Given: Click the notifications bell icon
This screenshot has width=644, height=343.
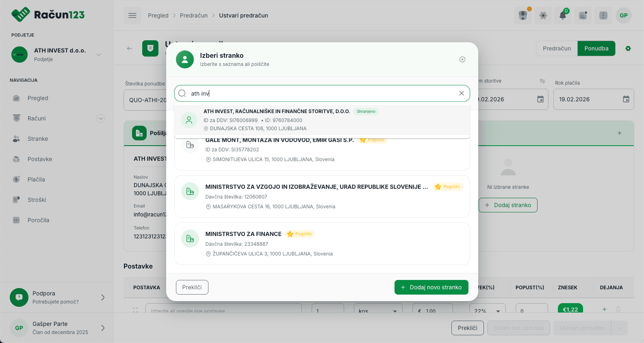Looking at the screenshot, I should (563, 15).
